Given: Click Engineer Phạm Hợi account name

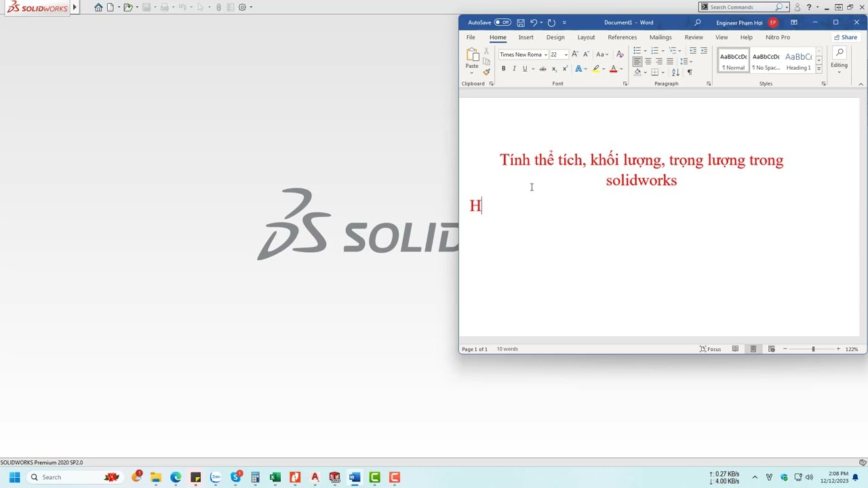Looking at the screenshot, I should 739,22.
